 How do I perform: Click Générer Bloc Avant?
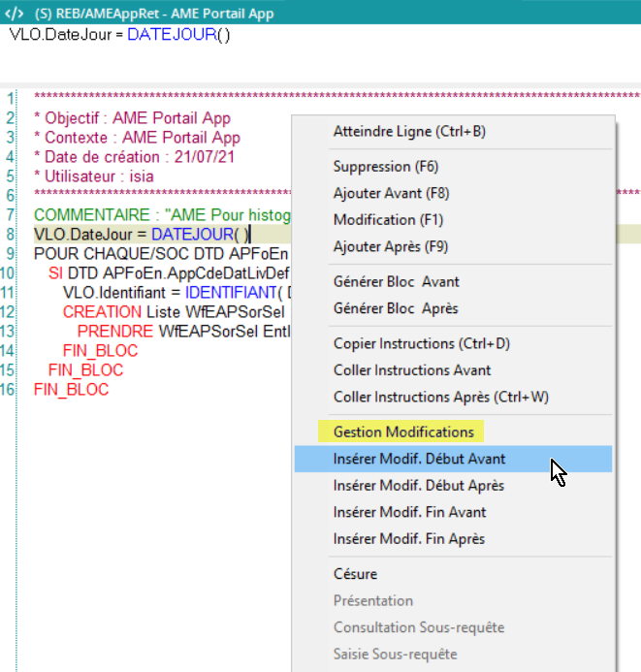396,282
